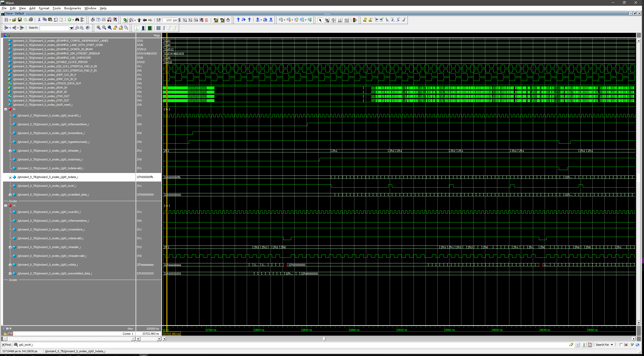Click the Insert Cursor yellow plus icon
Viewport: 644px width, 356px height.
click(365, 20)
